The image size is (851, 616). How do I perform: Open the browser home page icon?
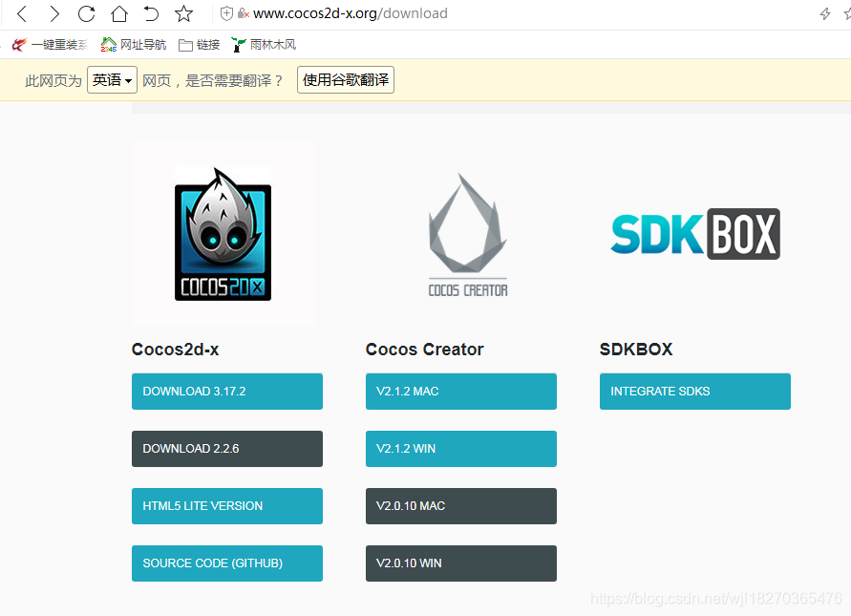(x=118, y=13)
